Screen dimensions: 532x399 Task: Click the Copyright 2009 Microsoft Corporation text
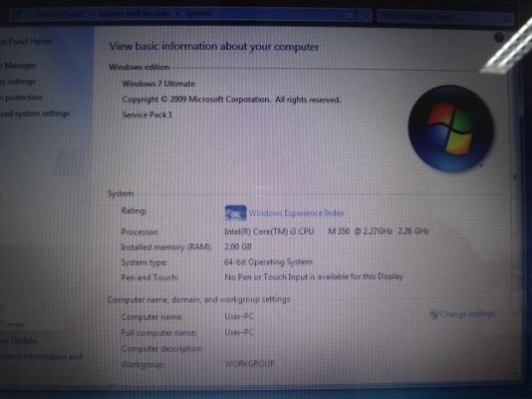[231, 100]
